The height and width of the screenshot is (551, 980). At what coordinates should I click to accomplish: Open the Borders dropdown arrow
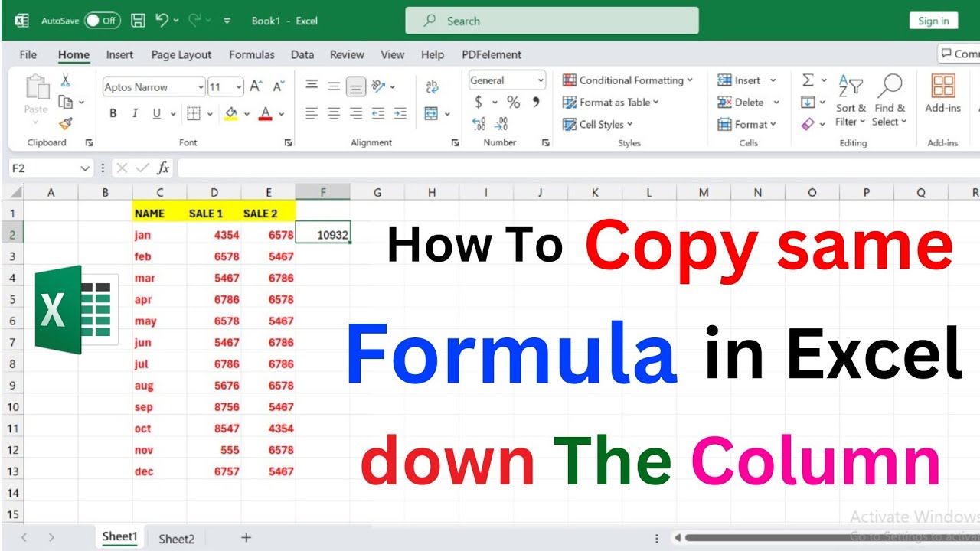(x=209, y=114)
